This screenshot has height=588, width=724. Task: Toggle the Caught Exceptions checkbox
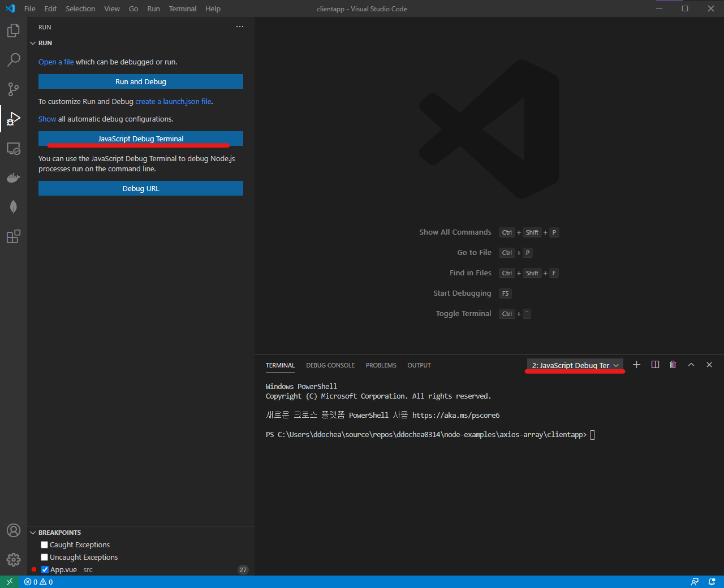(44, 544)
